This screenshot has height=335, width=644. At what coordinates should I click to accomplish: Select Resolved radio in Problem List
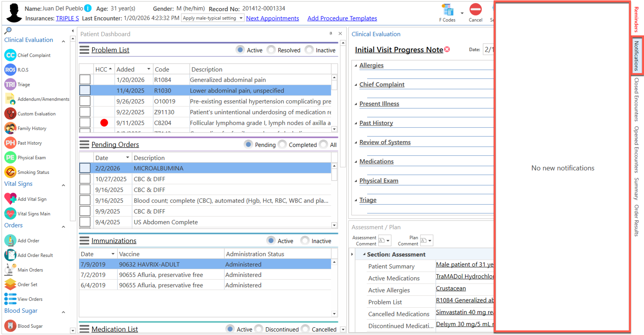pos(271,50)
